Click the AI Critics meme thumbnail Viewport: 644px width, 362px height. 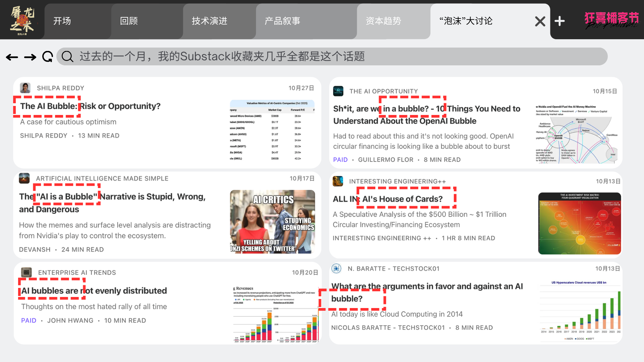click(x=272, y=222)
